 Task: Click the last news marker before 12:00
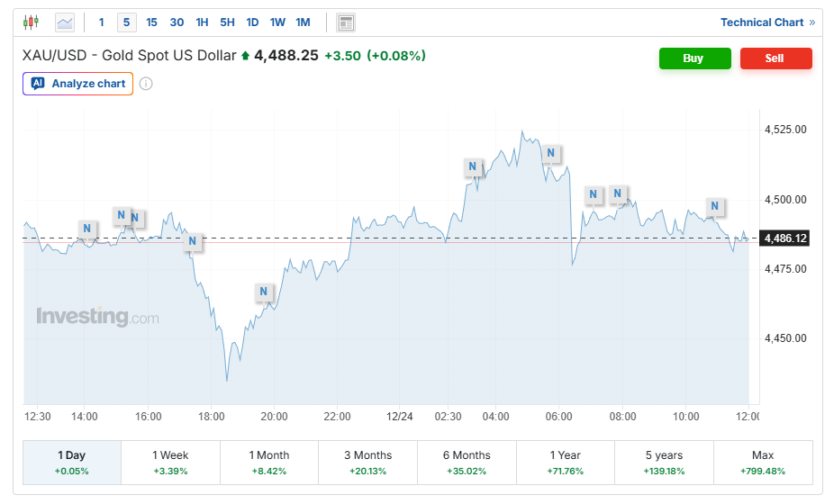coord(714,206)
